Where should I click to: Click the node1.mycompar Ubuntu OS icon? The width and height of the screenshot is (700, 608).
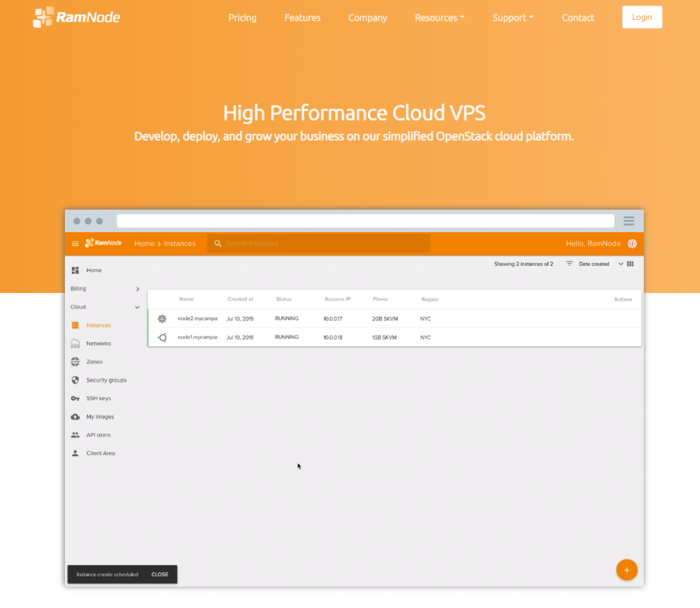coord(162,337)
